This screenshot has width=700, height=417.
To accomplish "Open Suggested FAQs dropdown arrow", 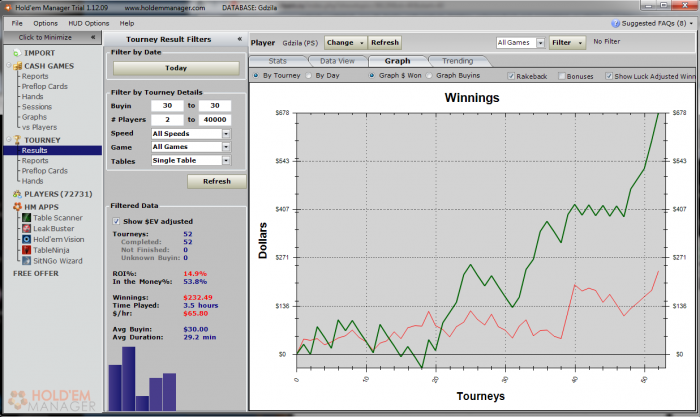I will (692, 23).
